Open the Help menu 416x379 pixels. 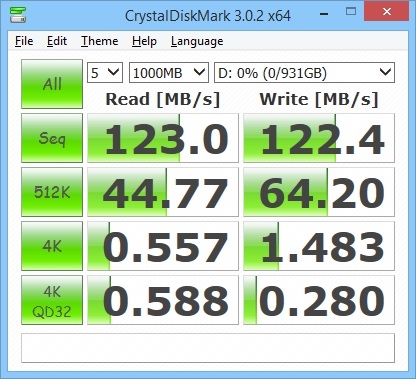point(144,41)
